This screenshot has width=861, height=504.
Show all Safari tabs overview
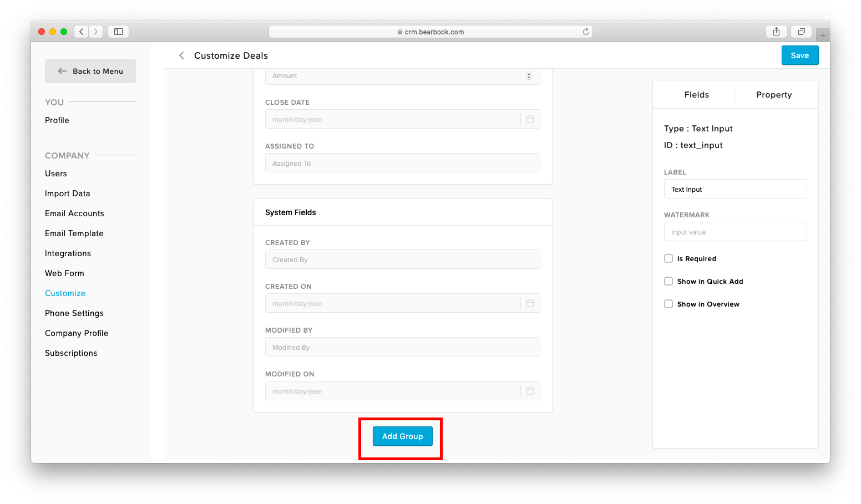click(x=801, y=32)
